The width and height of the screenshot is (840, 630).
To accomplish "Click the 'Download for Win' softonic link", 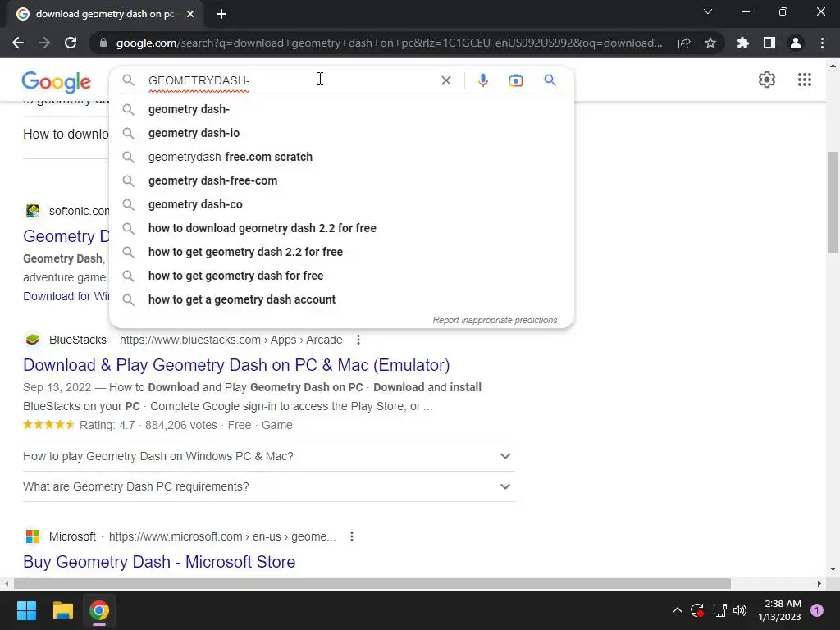I will pos(66,296).
